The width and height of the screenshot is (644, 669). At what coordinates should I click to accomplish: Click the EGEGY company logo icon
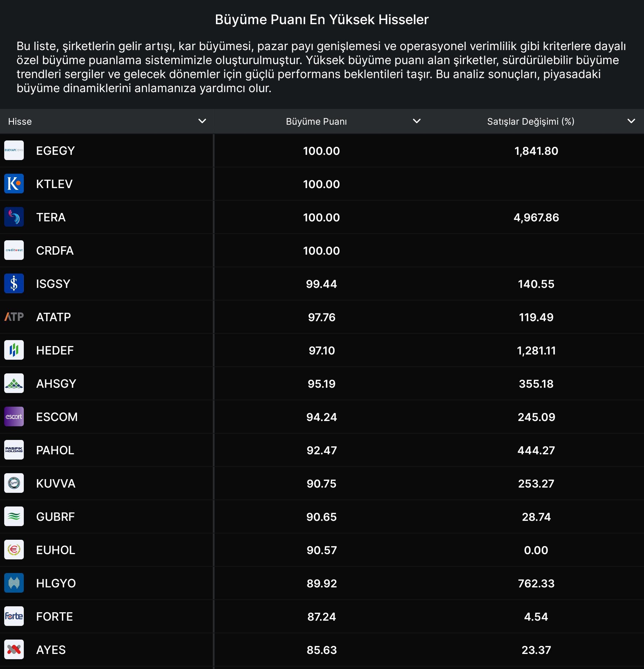point(14,150)
